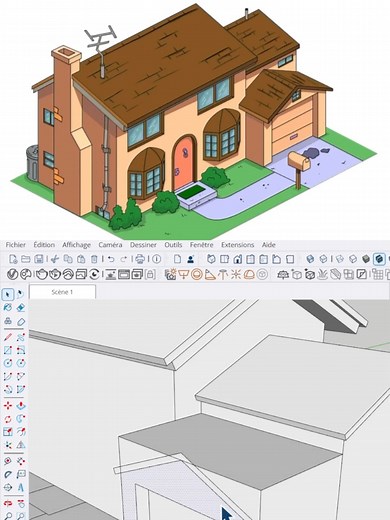
Task: Select the Eraser tool
Action: 21,307
